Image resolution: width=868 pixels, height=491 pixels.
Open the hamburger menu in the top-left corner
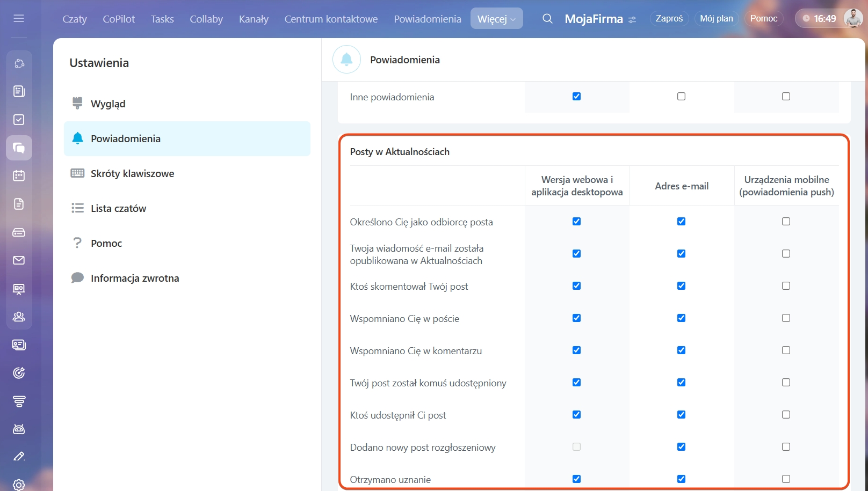(x=19, y=19)
